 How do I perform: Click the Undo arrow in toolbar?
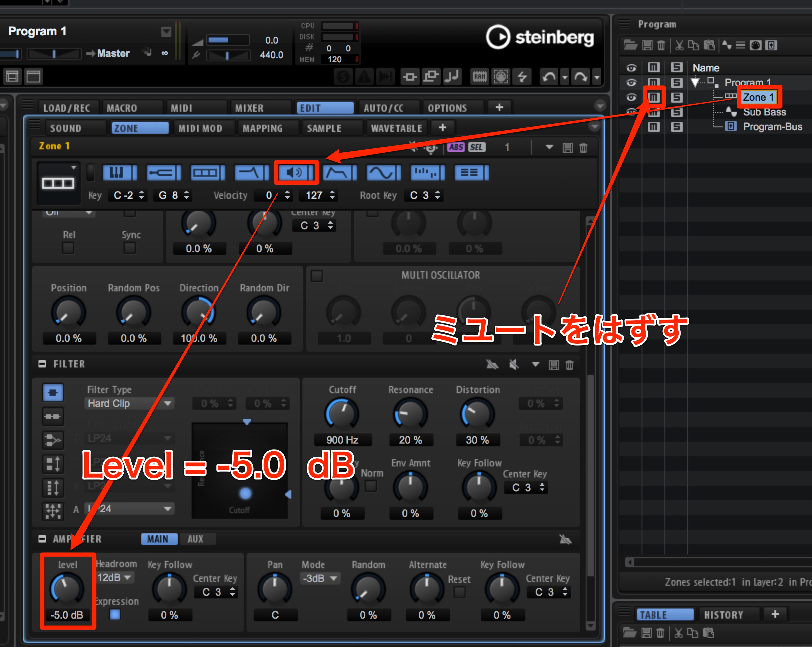pyautogui.click(x=549, y=77)
